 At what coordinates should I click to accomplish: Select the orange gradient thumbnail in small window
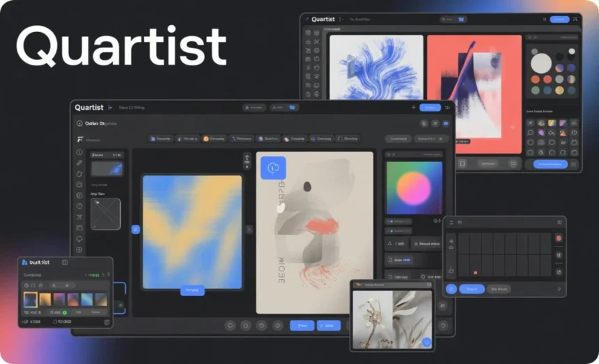point(45,299)
